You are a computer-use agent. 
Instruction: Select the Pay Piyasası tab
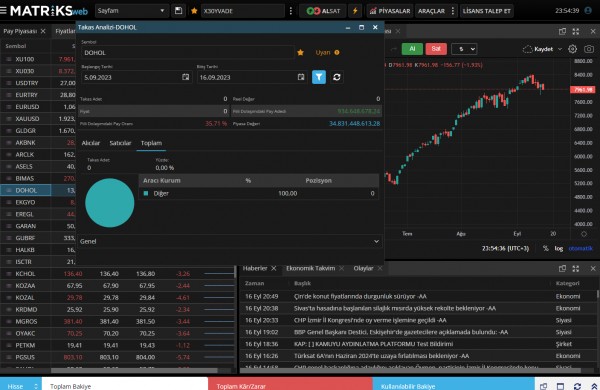(x=20, y=31)
